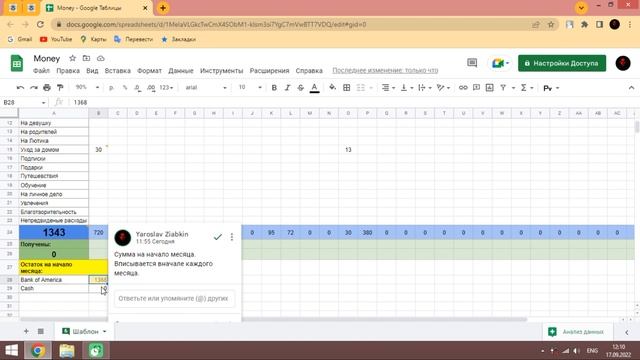This screenshot has height=360, width=640.
Task: Open the Вид menu
Action: pyautogui.click(x=92, y=71)
